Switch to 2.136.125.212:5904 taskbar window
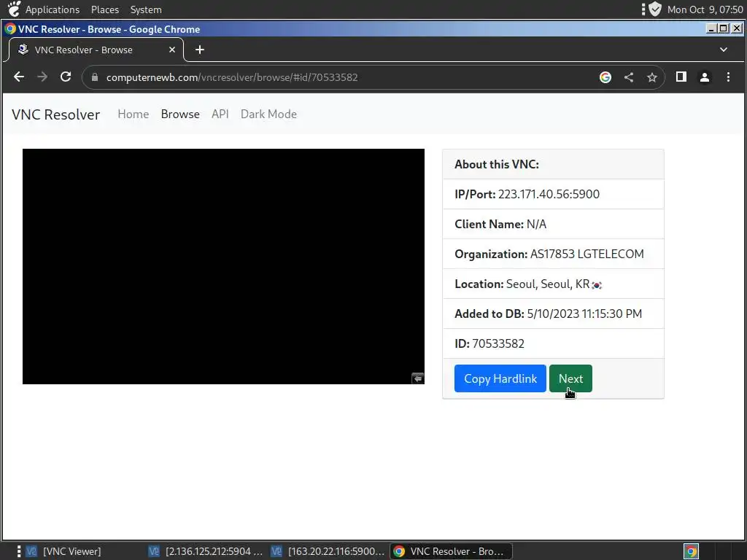Viewport: 747px width, 560px height. click(x=206, y=551)
